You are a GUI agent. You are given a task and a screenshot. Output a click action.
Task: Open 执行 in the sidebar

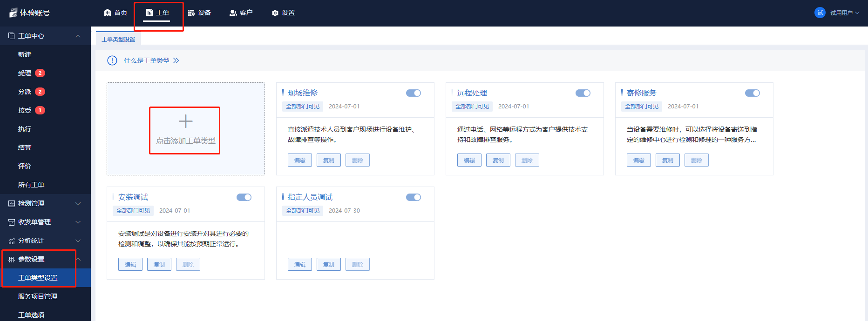(x=25, y=129)
